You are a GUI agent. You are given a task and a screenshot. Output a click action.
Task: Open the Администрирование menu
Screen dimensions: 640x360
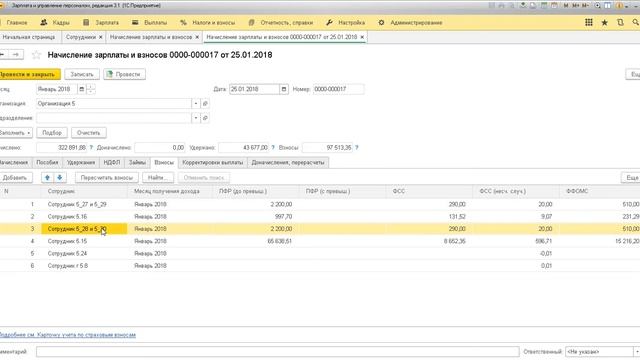410,23
